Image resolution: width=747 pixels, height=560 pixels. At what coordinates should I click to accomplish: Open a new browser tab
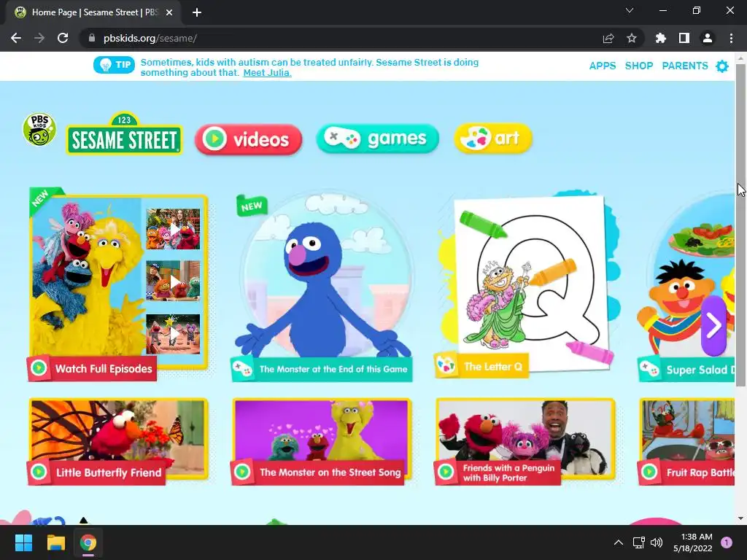pos(197,12)
